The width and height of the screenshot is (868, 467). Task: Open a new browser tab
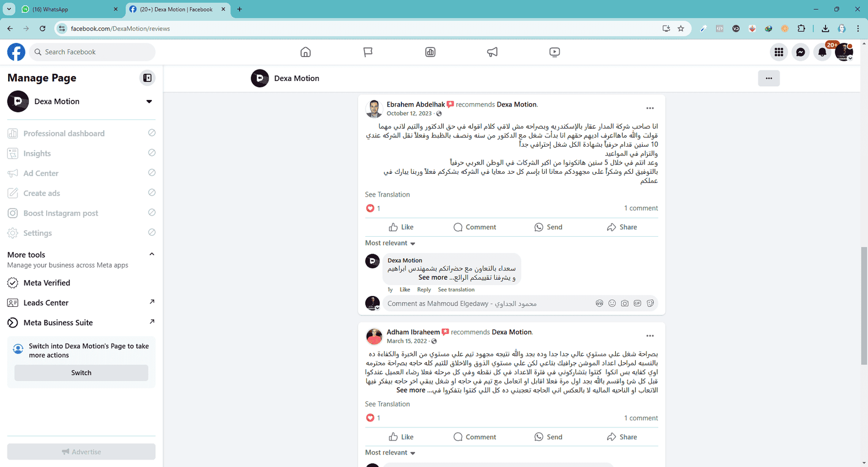[x=240, y=9]
